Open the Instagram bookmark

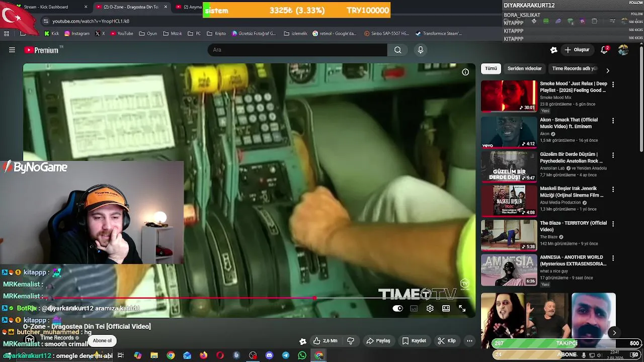point(76,34)
